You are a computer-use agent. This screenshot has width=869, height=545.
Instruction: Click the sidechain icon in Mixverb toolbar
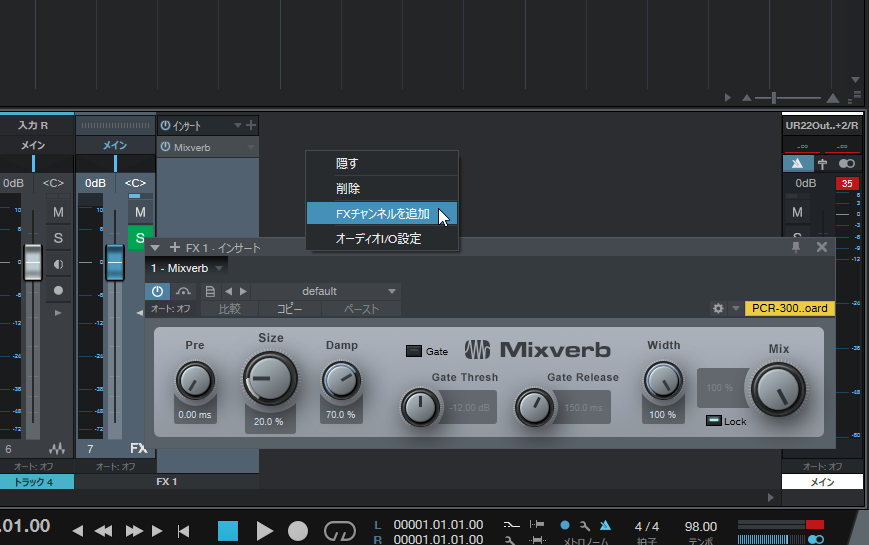(x=183, y=291)
